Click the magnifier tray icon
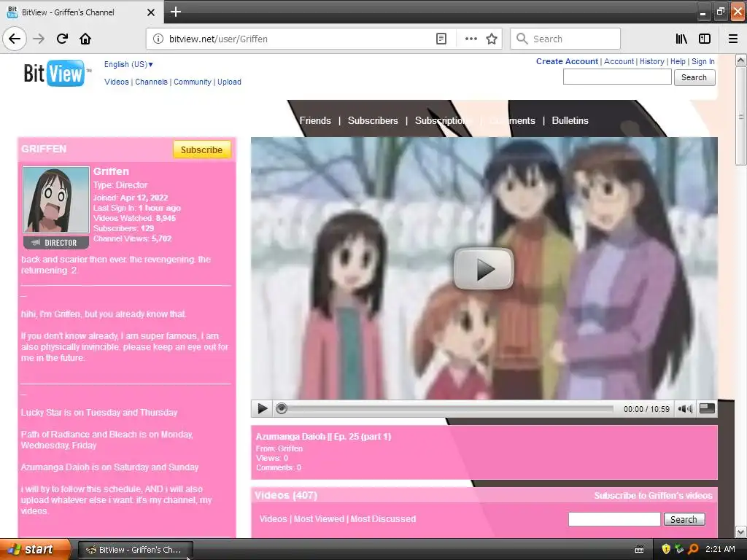Screen dimensions: 747x560 693,549
